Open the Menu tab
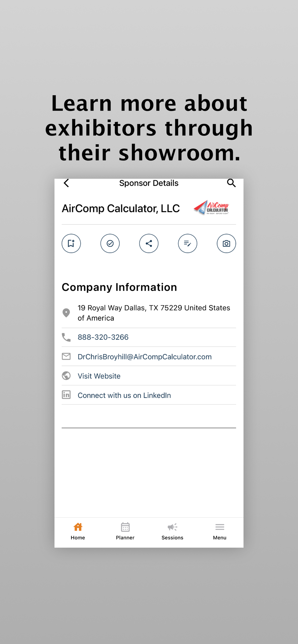Viewport: 298px width, 644px height. coord(220,531)
